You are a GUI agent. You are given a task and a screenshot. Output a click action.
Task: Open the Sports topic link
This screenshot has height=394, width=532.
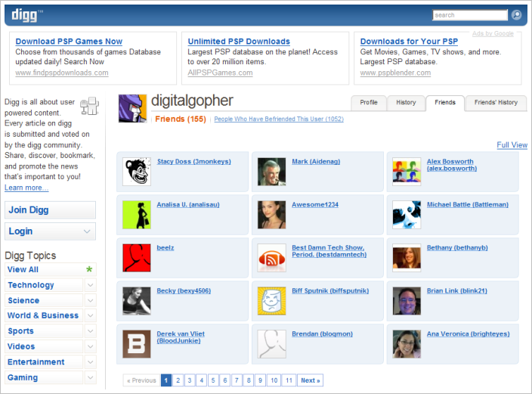point(20,331)
